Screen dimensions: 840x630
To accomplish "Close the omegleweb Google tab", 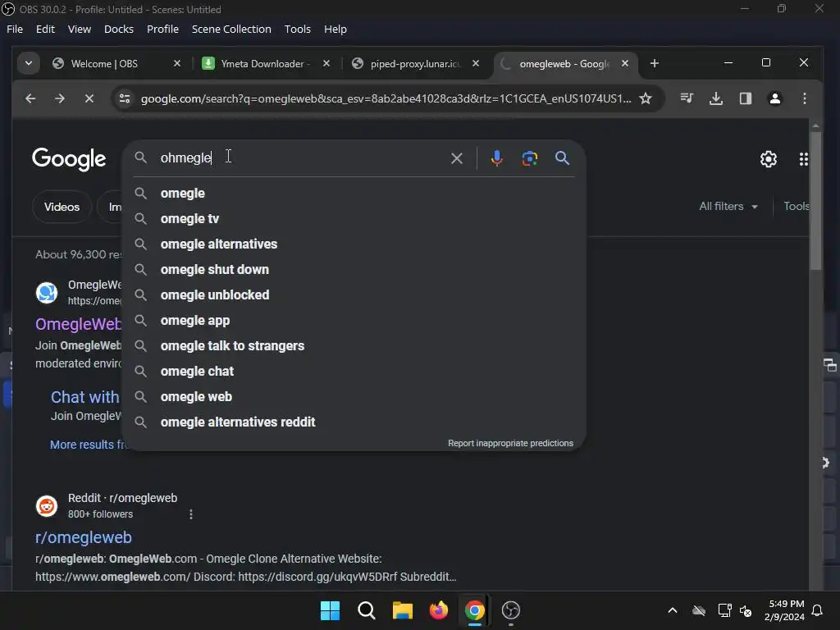I will [624, 63].
